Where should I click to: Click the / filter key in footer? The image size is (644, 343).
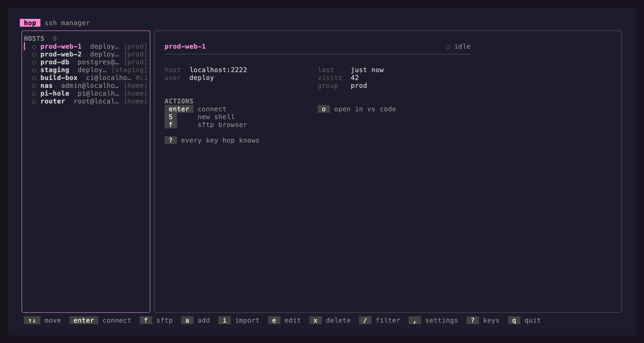coord(365,320)
